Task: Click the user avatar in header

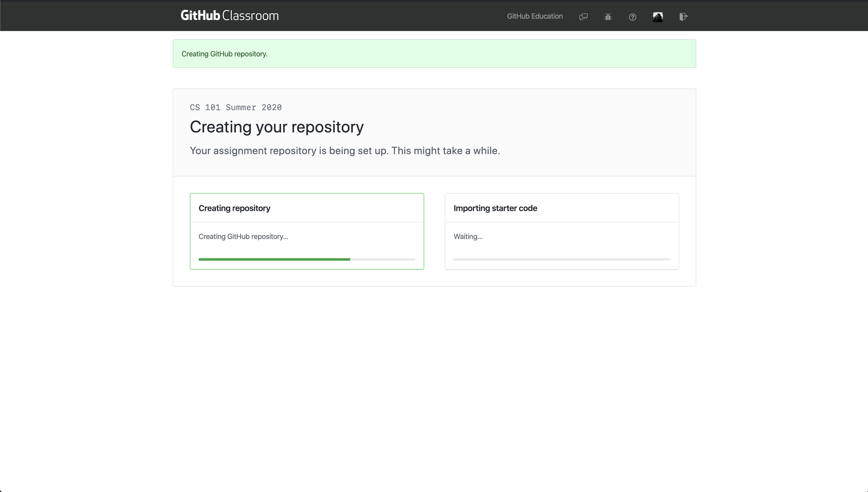Action: coord(657,17)
